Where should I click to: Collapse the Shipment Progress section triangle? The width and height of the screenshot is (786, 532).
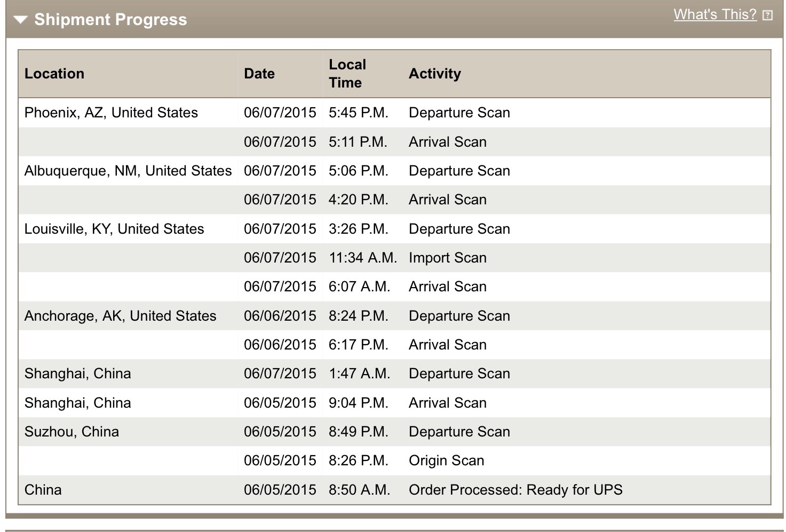(20, 20)
